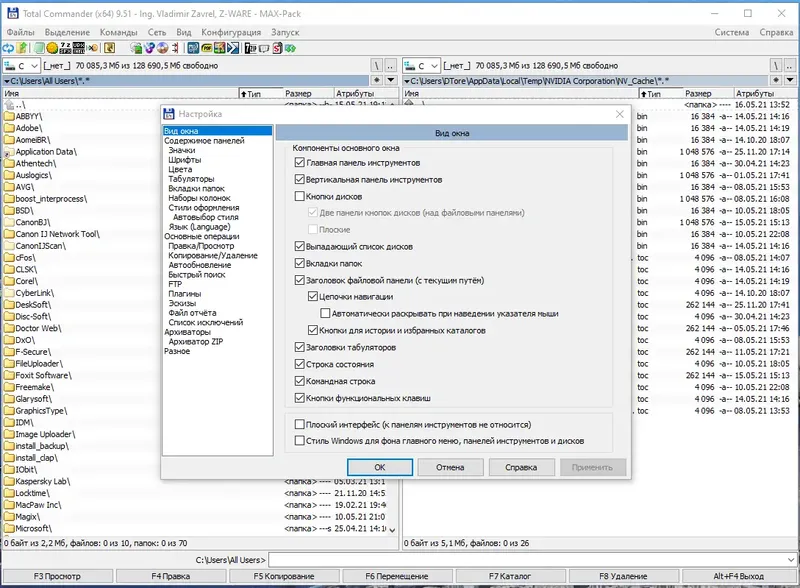This screenshot has height=588, width=800.
Task: Open the Запуск menu
Action: point(285,32)
